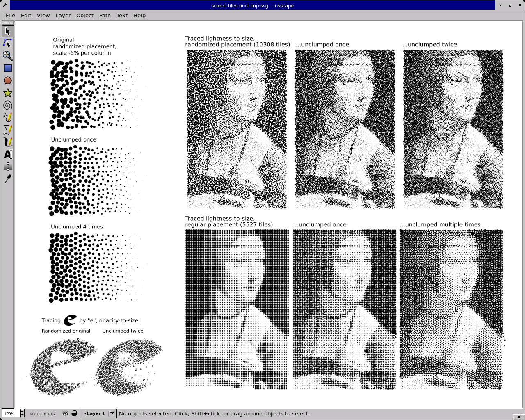Select the Ellipse circle tool
This screenshot has width=525, height=420.
point(7,80)
